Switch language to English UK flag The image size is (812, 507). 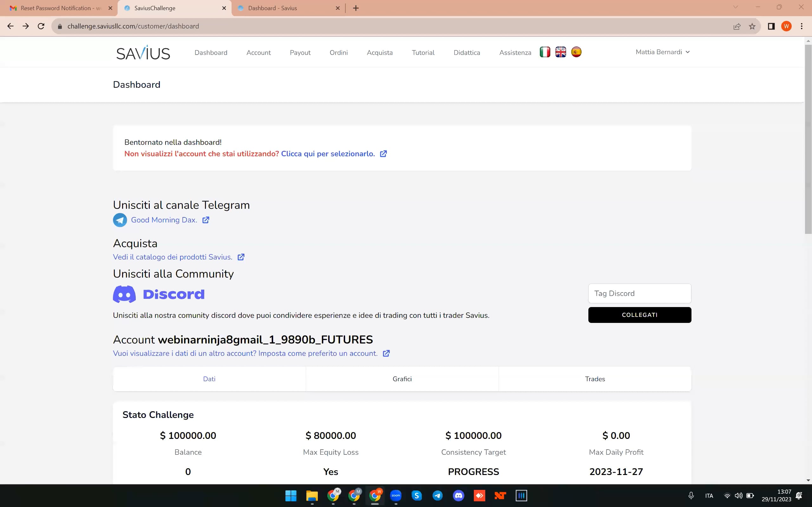click(x=560, y=52)
